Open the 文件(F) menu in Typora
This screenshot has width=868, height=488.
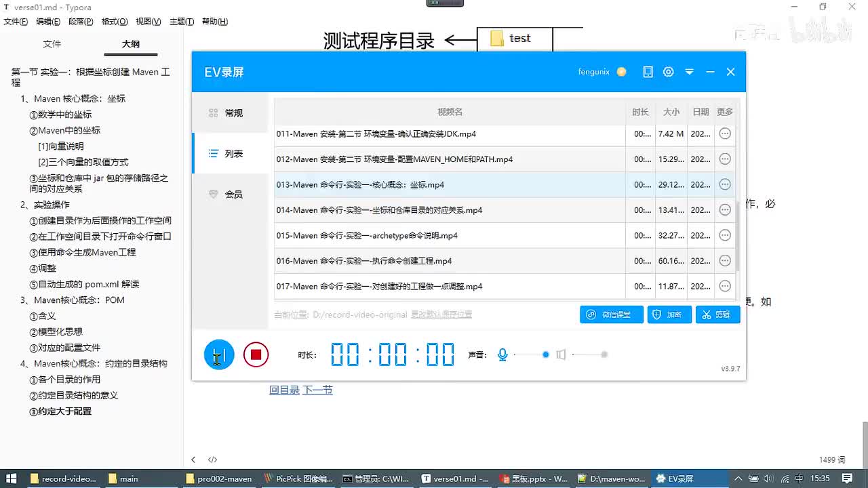16,22
